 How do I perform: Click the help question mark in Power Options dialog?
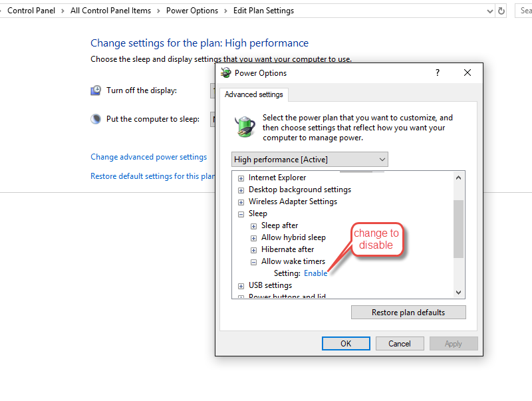point(438,72)
